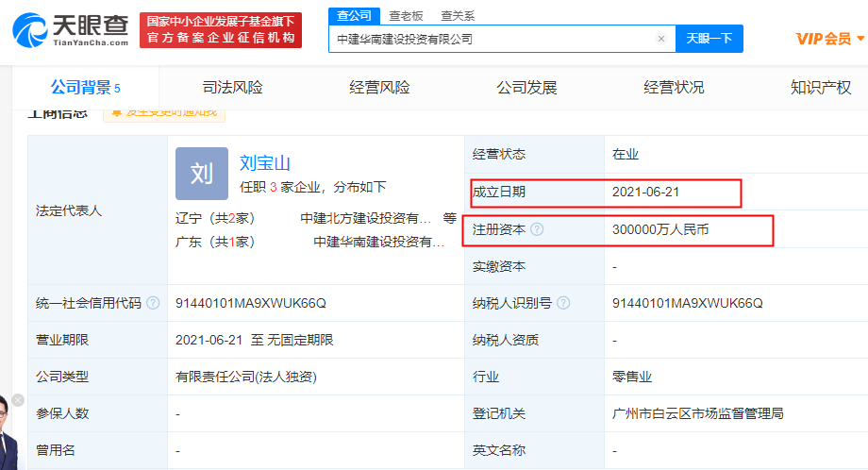Open the 司法风险 tab
The image size is (868, 470).
click(232, 88)
